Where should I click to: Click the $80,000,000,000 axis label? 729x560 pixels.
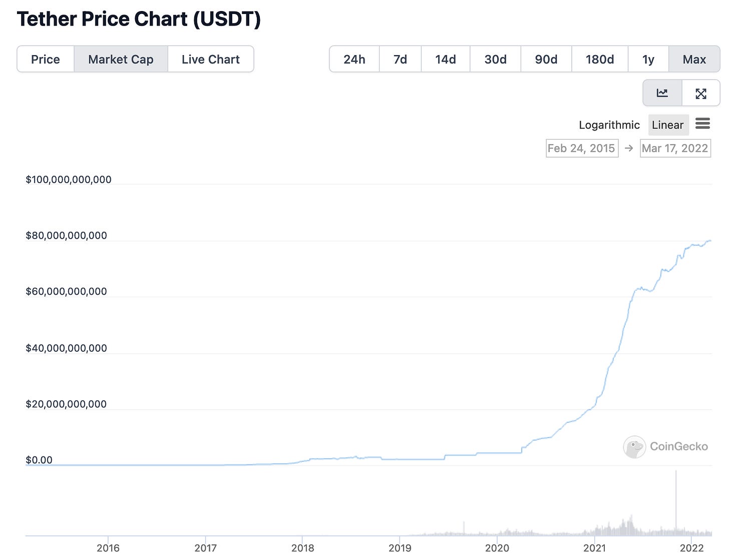pyautogui.click(x=66, y=236)
